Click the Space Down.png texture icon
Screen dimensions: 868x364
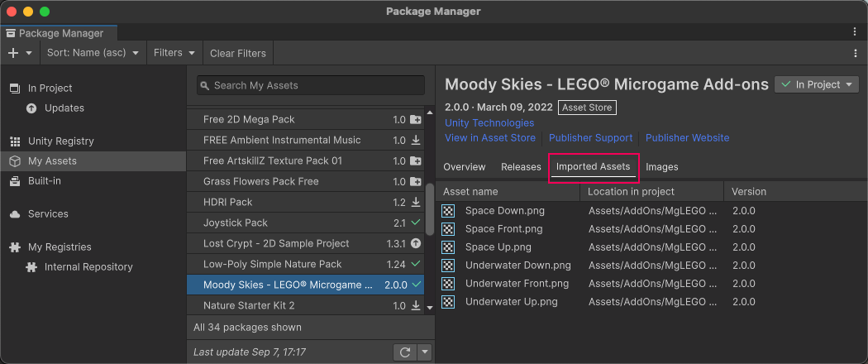click(448, 211)
